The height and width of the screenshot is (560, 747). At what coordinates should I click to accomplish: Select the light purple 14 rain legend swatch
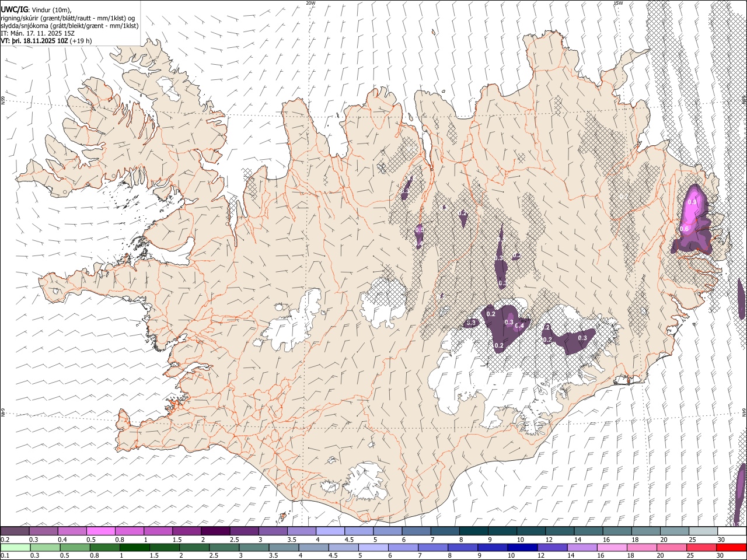pyautogui.click(x=583, y=547)
